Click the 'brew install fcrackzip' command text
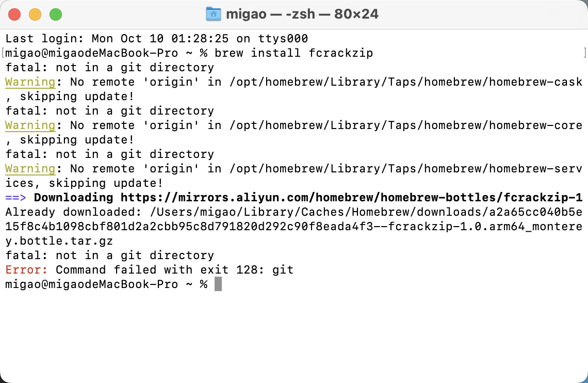 [x=293, y=53]
